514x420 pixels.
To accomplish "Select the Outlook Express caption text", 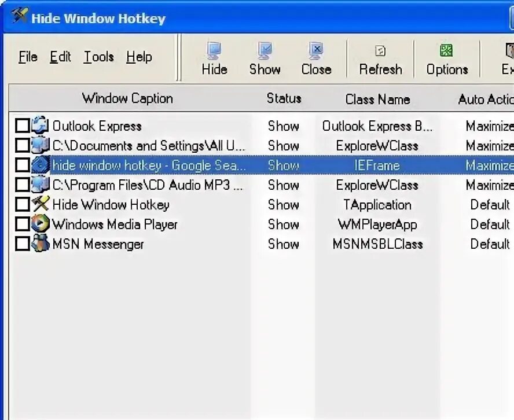I will (97, 126).
